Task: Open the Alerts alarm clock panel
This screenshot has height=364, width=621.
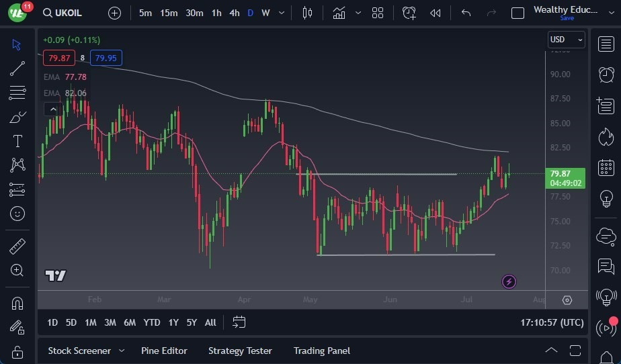Action: pyautogui.click(x=606, y=74)
